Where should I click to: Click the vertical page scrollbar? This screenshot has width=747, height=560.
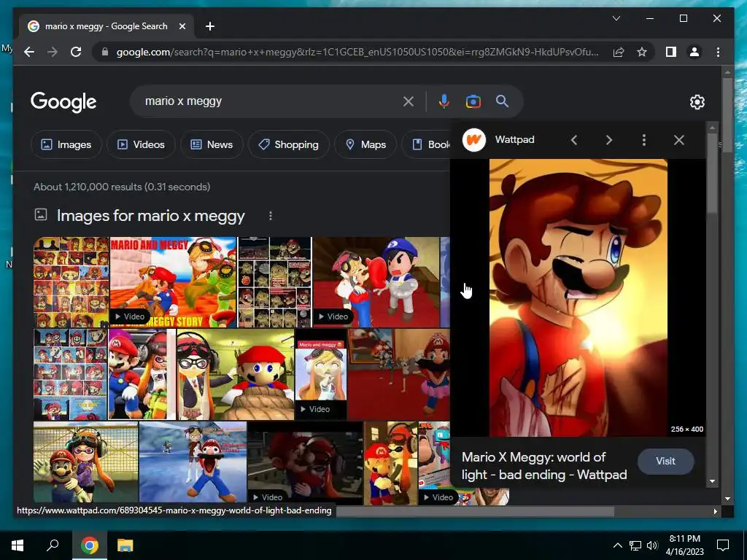[727, 115]
